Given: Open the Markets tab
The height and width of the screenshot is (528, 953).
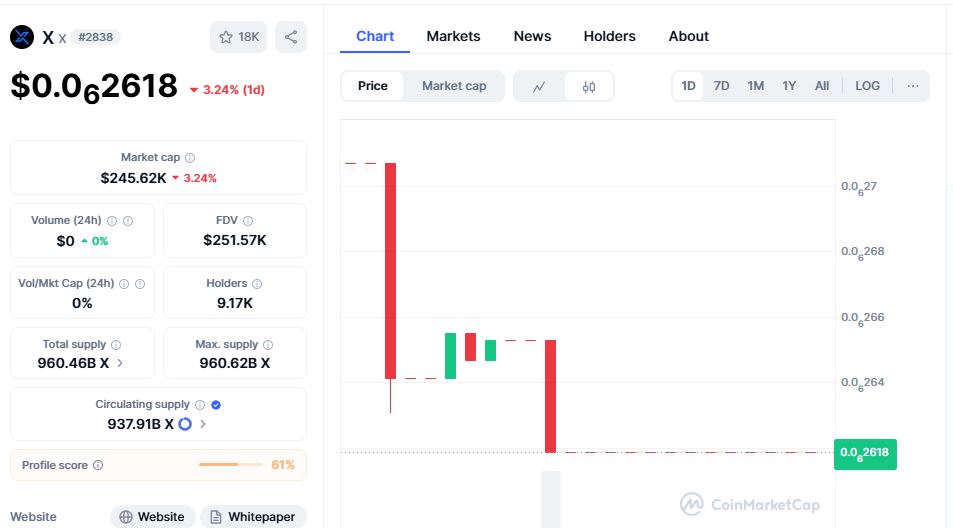Looking at the screenshot, I should coord(453,36).
